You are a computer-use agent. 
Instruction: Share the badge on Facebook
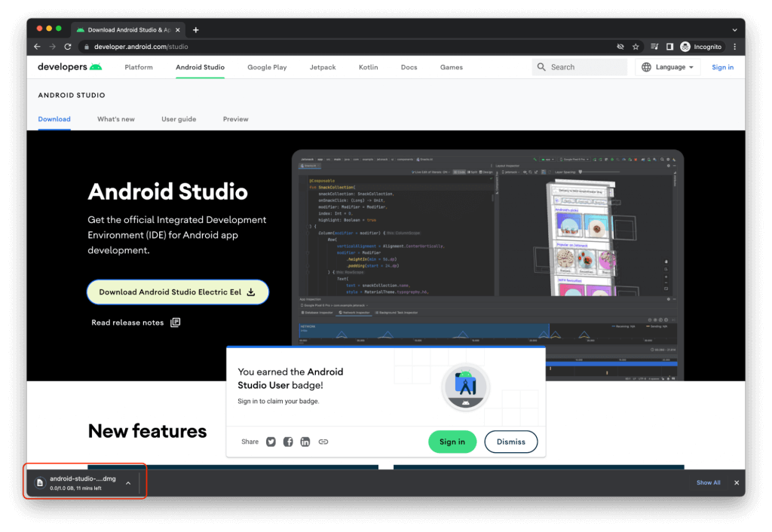click(288, 442)
